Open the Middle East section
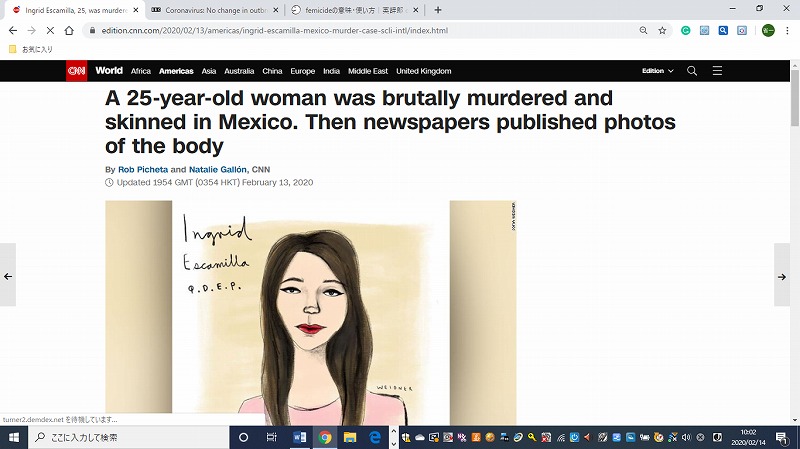The image size is (800, 449). [368, 71]
